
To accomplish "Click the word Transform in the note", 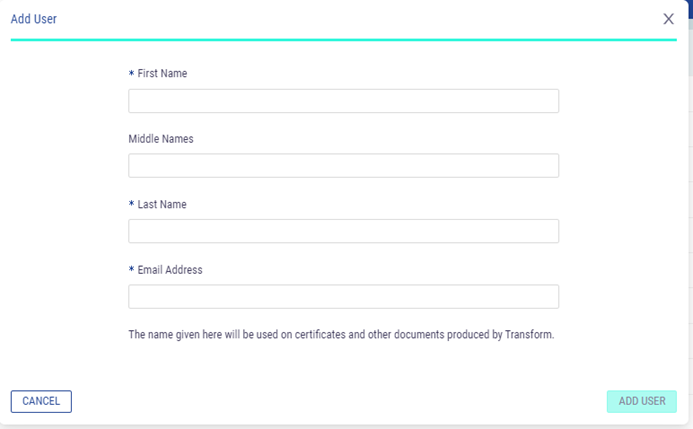I will point(528,335).
